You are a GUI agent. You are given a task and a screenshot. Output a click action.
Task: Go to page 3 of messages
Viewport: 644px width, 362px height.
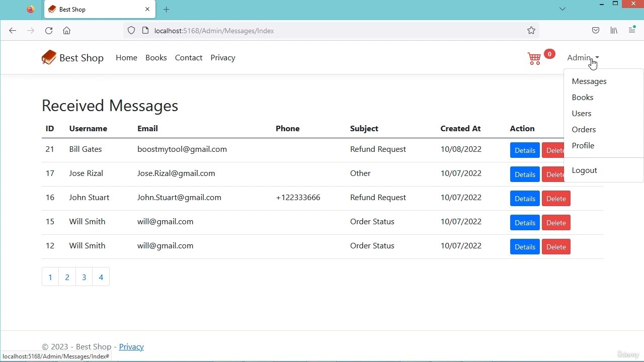click(x=84, y=277)
